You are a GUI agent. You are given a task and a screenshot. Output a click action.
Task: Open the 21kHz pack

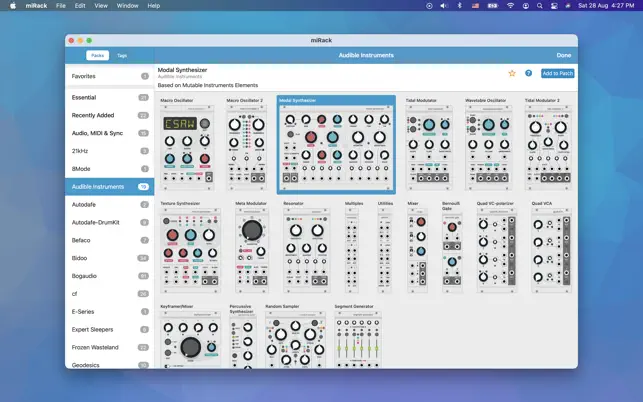click(109, 151)
